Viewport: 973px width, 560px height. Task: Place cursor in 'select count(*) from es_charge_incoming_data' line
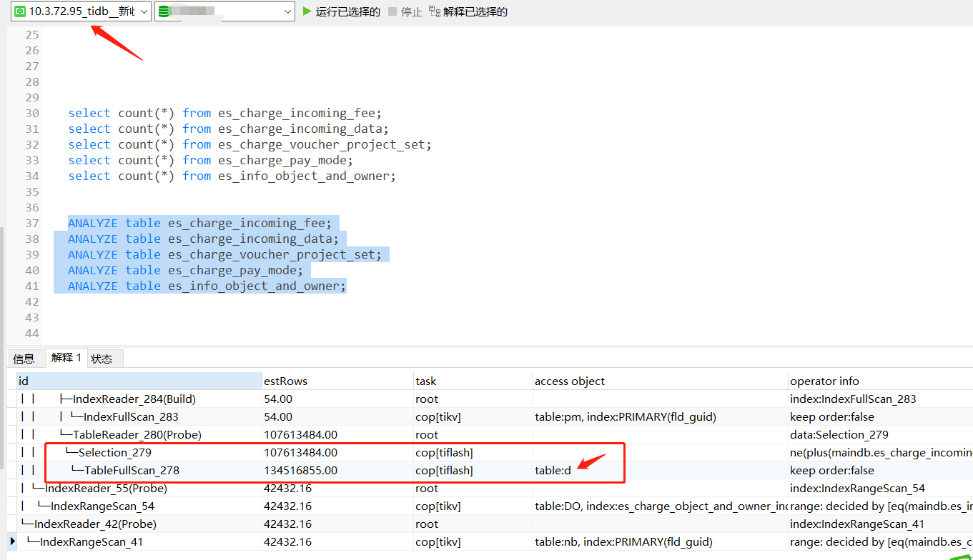point(228,129)
